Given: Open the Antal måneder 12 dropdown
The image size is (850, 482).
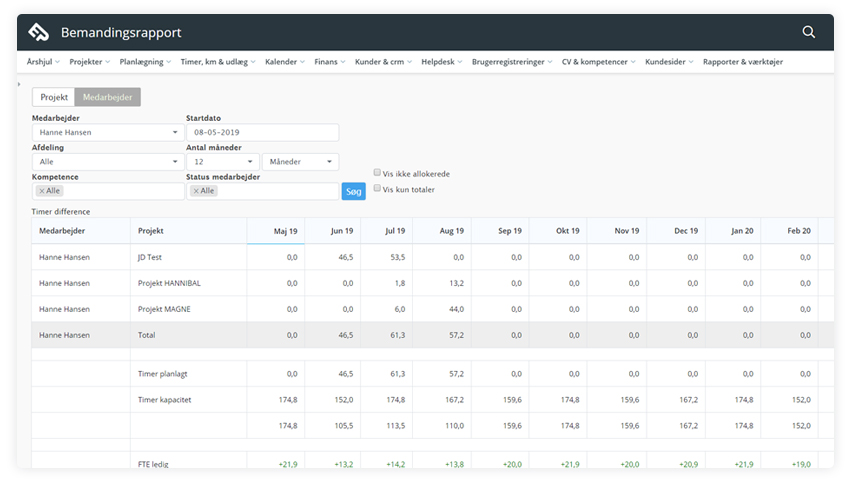Looking at the screenshot, I should coord(223,162).
